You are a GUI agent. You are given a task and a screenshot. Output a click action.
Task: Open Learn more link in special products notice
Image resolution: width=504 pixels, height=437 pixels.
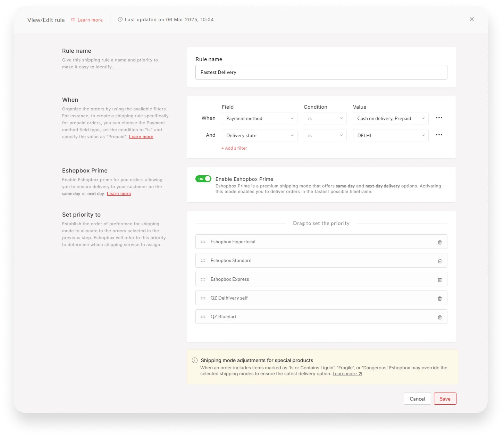click(347, 374)
